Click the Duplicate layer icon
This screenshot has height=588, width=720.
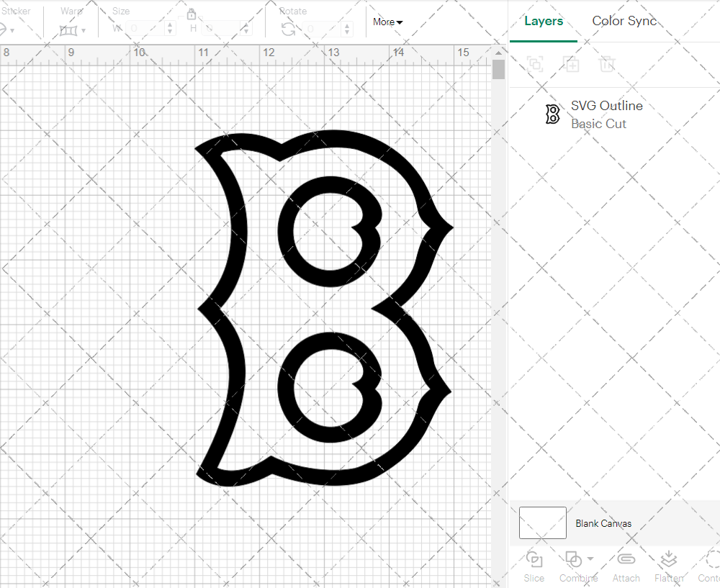tap(572, 64)
